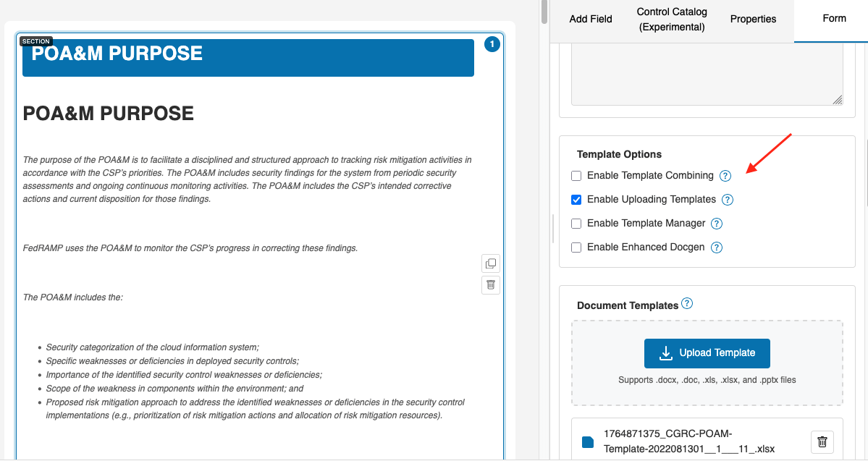Open help for Enable Uploading Templates

(728, 200)
